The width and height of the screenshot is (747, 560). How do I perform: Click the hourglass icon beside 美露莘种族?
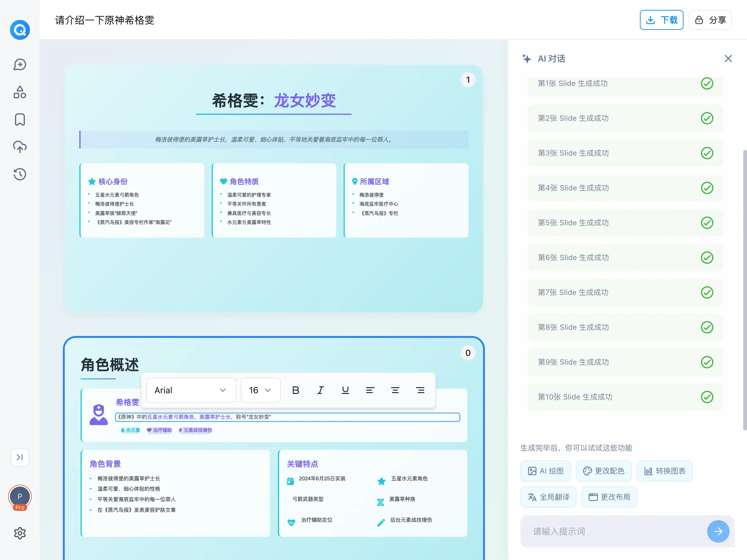pyautogui.click(x=381, y=502)
